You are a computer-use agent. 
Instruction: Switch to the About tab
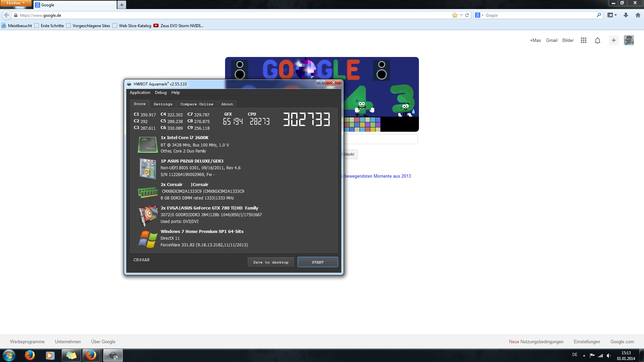pyautogui.click(x=227, y=104)
